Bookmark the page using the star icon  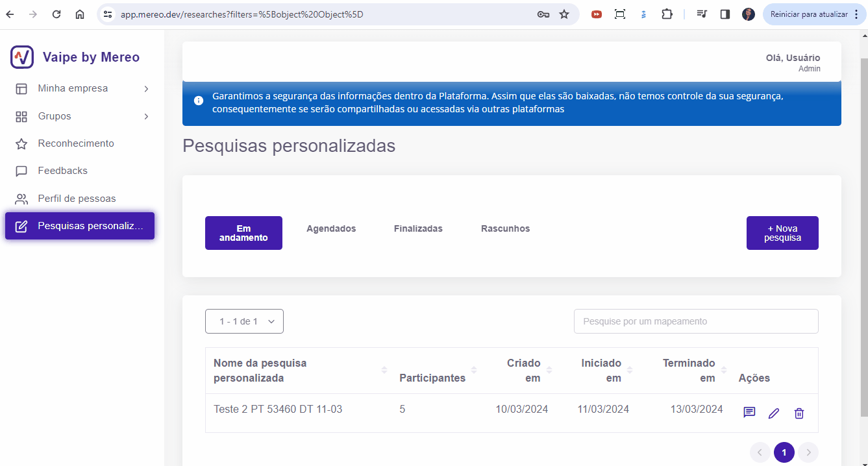(564, 13)
